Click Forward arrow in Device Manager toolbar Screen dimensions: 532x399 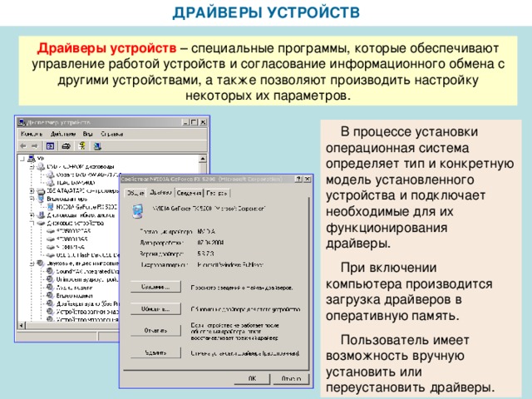35,146
